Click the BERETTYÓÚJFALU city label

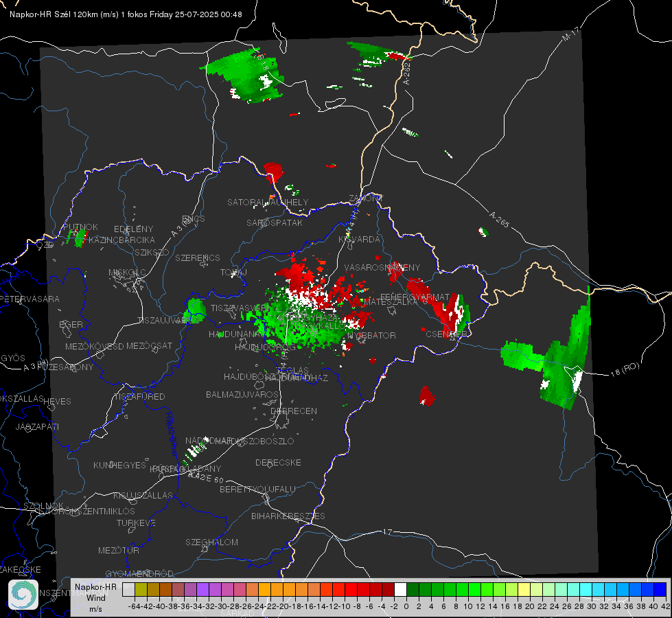pos(257,490)
